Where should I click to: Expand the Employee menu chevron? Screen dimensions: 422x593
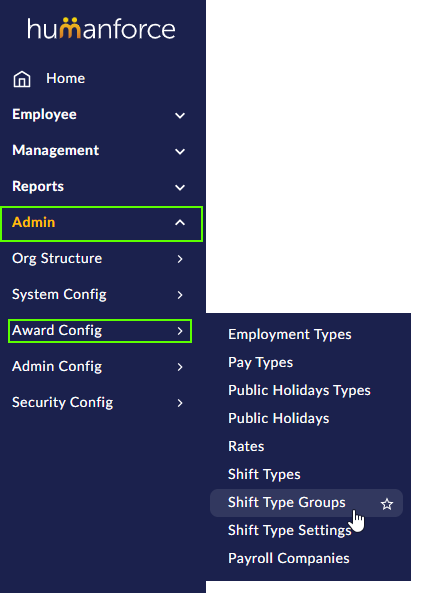(180, 115)
